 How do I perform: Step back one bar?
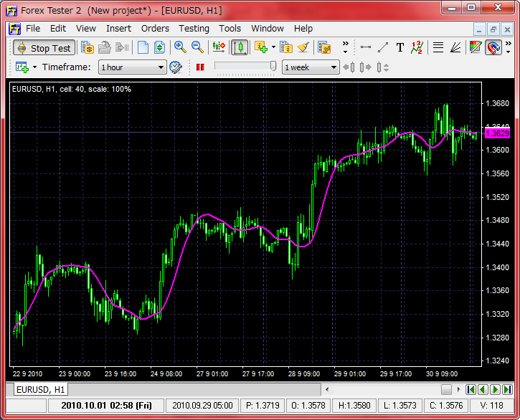pos(349,67)
